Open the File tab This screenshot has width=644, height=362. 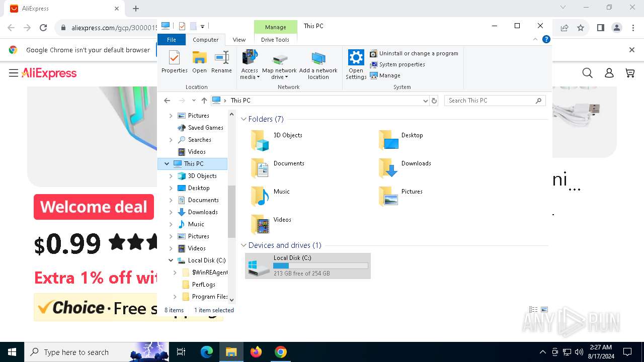point(172,40)
